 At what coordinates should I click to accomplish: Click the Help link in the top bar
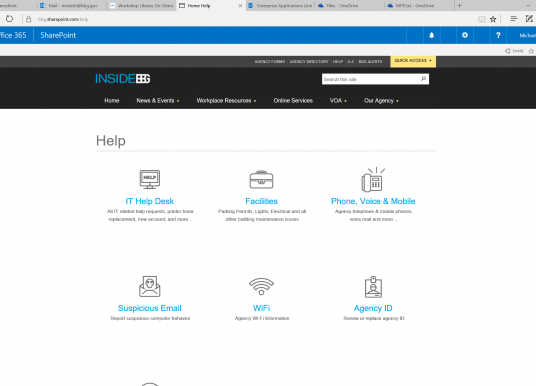(338, 62)
